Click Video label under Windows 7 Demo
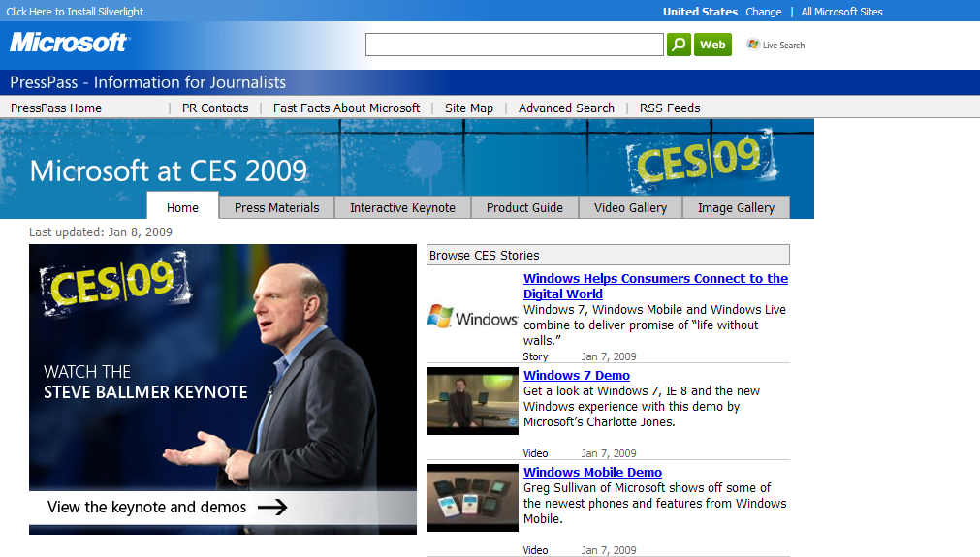980x557 pixels. click(x=535, y=453)
